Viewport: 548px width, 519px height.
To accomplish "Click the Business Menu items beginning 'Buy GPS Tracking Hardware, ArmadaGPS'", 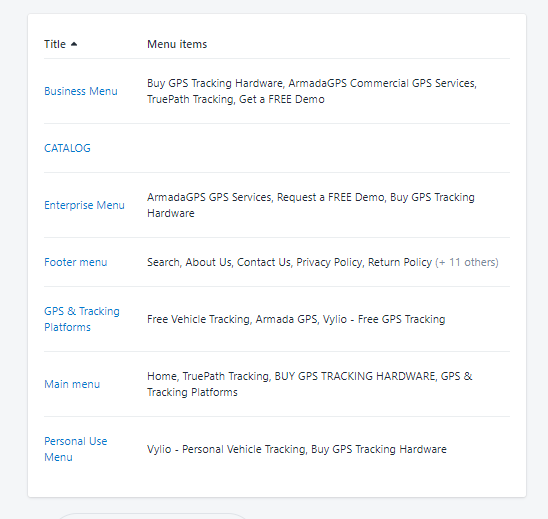I will 312,91.
